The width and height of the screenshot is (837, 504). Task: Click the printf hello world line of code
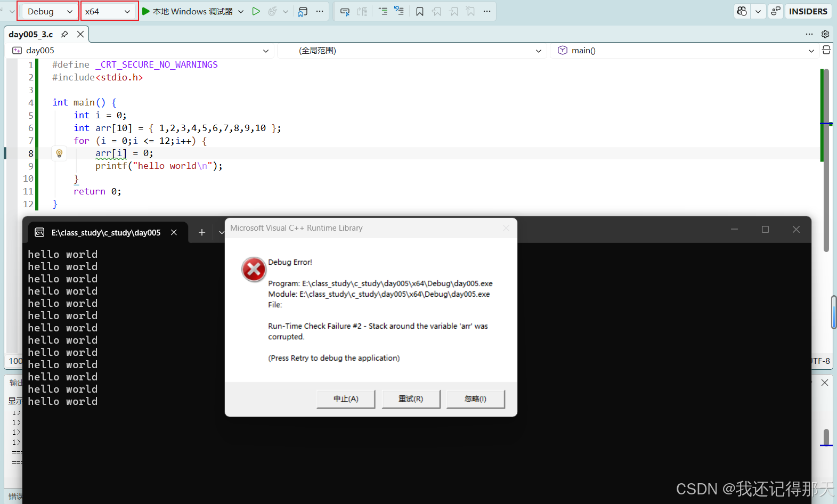(x=159, y=166)
